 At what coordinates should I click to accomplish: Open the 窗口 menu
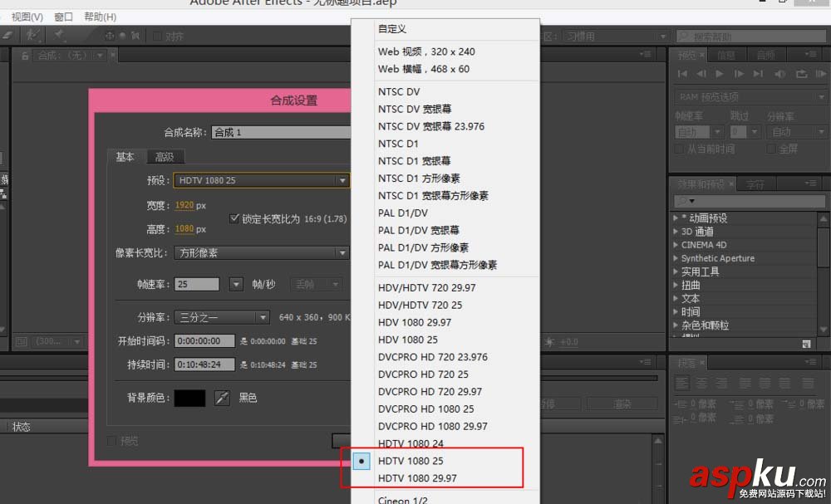[x=63, y=17]
